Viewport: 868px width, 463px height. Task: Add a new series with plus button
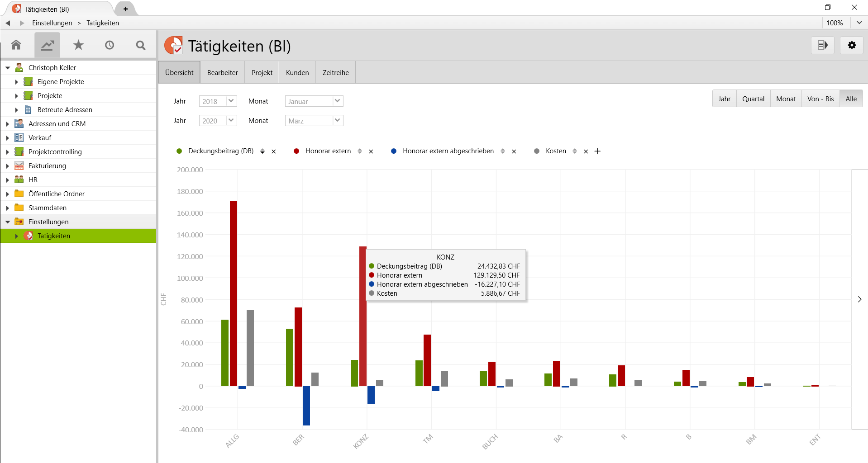[x=597, y=151]
